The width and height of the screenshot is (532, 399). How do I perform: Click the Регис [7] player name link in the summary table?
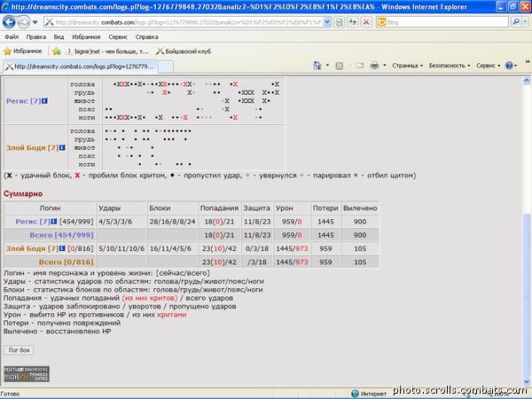point(28,221)
